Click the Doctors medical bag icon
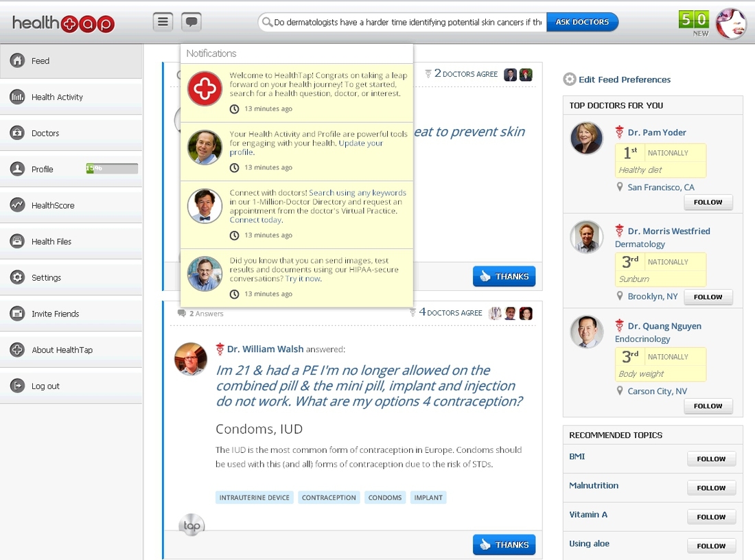 point(17,133)
